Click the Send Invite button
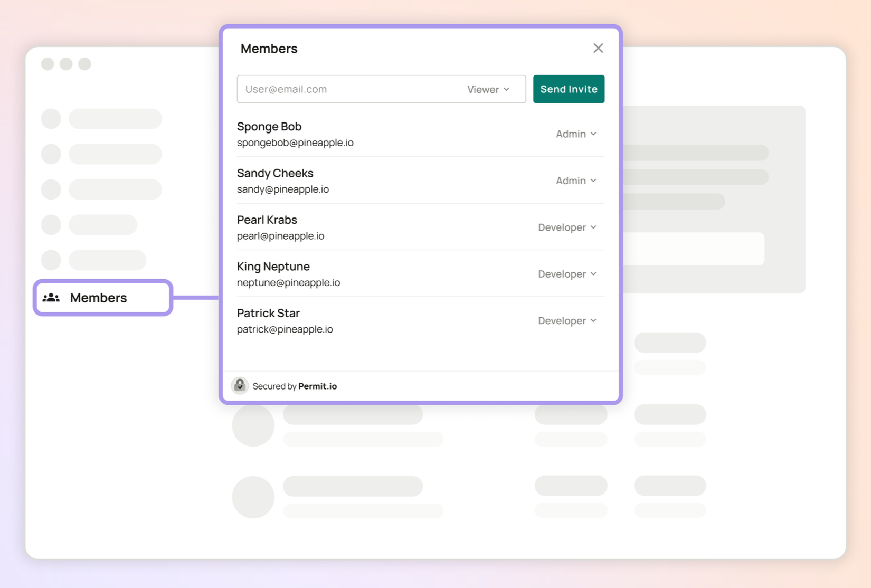This screenshot has height=588, width=871. tap(569, 89)
